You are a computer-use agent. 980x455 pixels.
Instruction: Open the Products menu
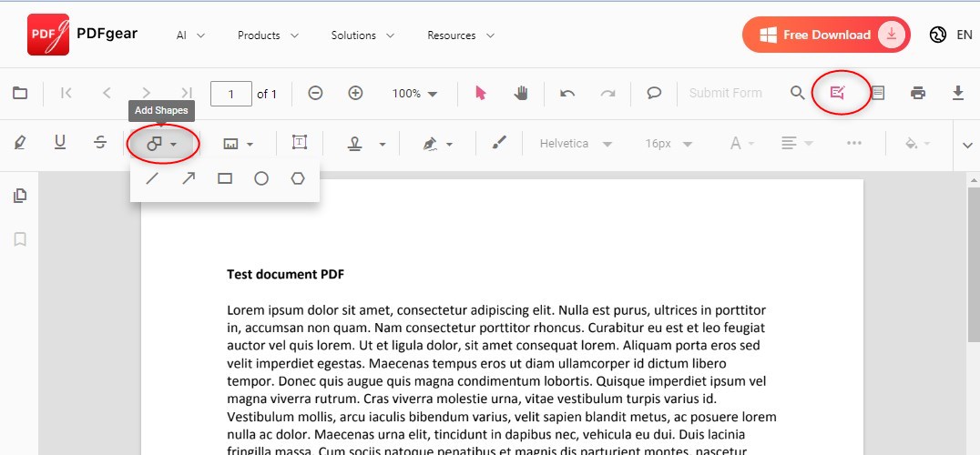[268, 35]
